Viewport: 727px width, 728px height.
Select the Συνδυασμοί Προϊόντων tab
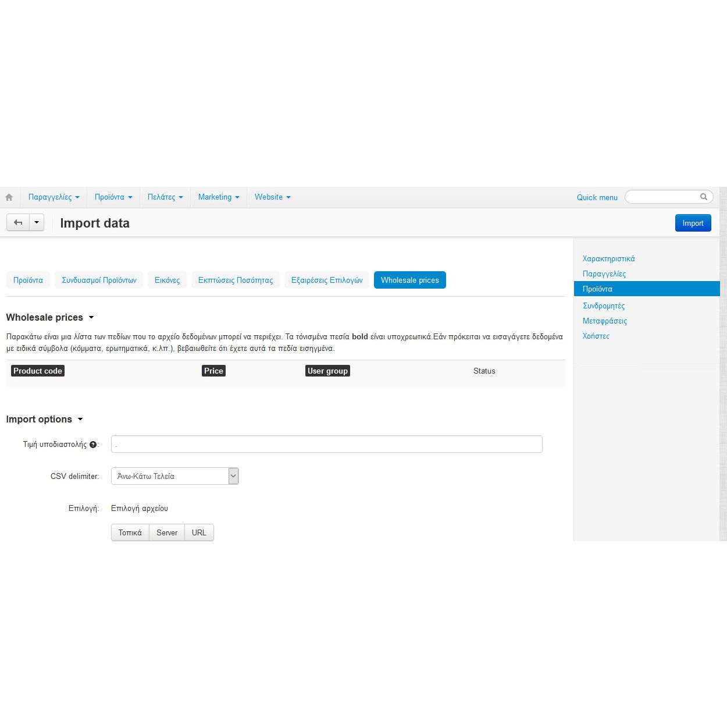pyautogui.click(x=99, y=280)
